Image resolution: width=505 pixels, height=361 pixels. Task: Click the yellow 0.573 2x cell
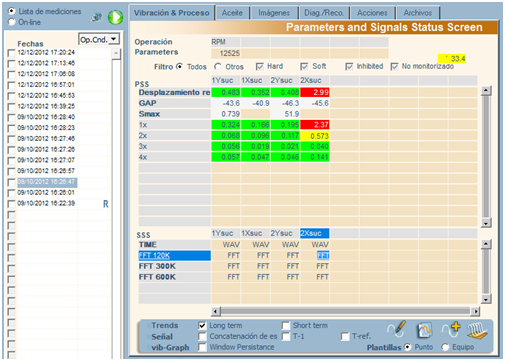tap(315, 136)
